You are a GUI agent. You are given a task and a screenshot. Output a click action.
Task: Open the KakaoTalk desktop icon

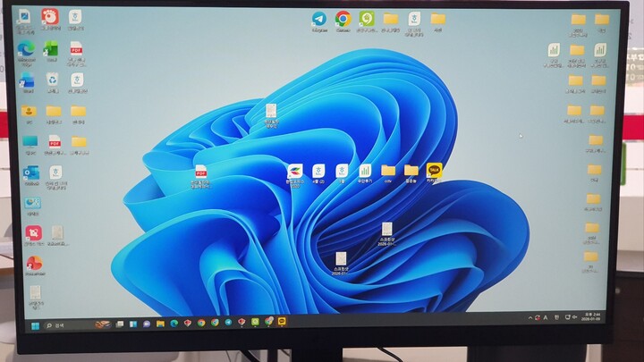coord(434,170)
